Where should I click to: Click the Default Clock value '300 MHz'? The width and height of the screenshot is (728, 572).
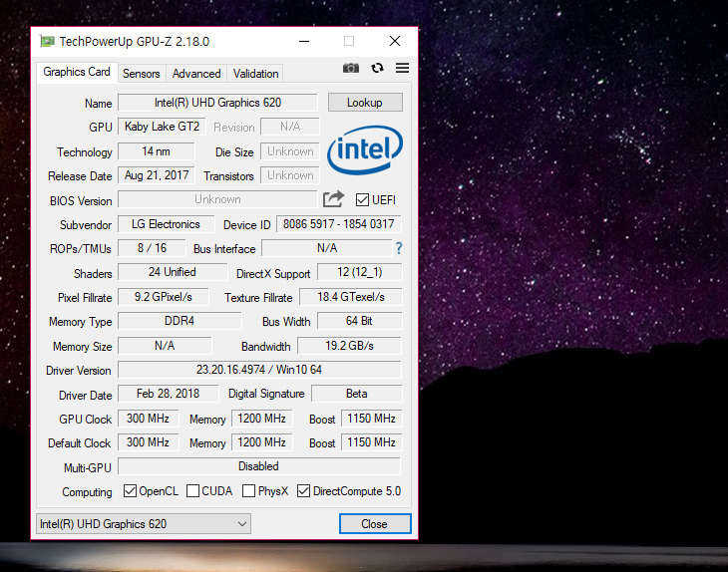click(149, 442)
